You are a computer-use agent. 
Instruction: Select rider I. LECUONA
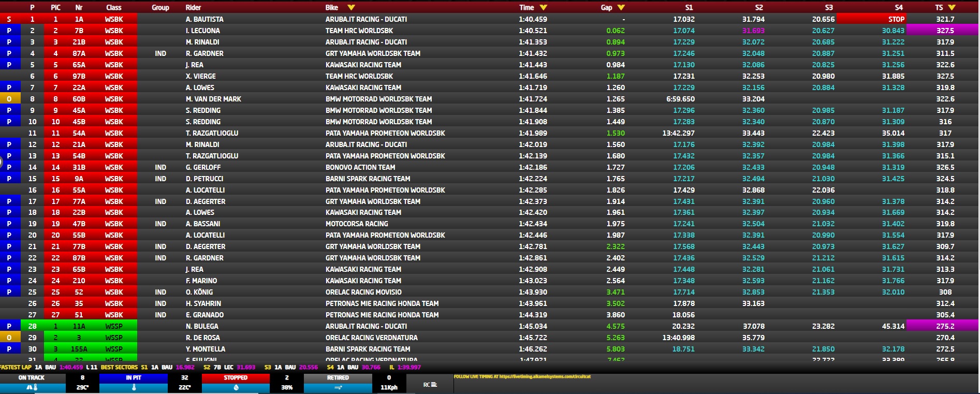tap(202, 31)
